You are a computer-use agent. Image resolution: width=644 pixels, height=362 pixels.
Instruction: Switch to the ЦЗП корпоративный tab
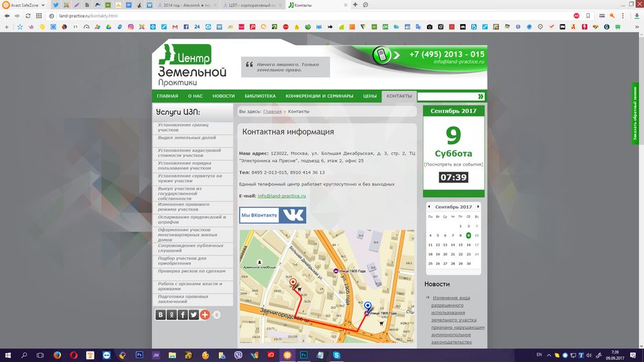point(252,5)
